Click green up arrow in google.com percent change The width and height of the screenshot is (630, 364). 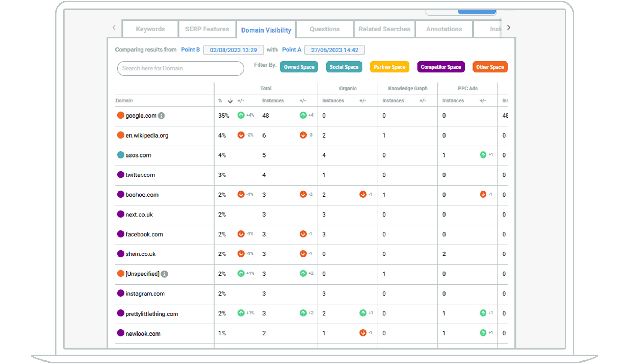(x=241, y=115)
